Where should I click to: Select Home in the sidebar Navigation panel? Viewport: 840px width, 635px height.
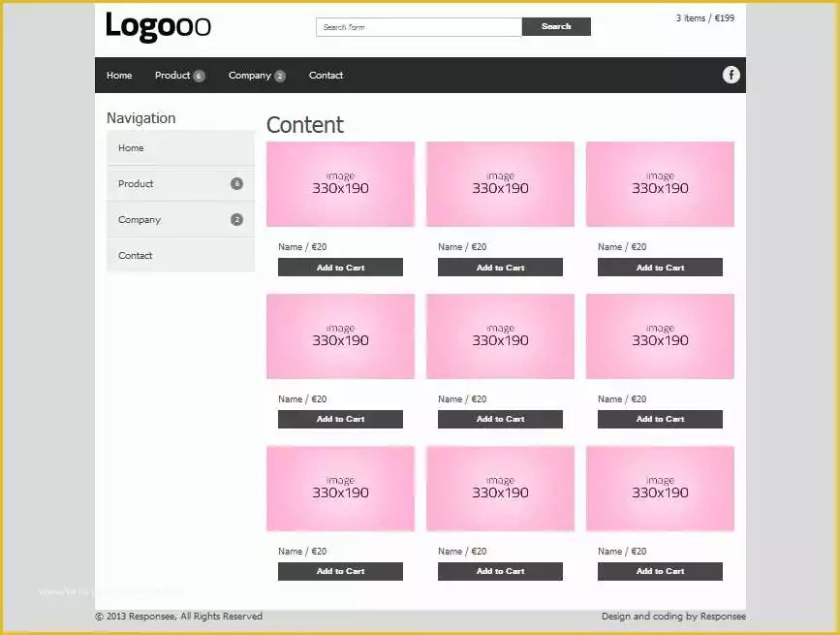[x=131, y=147]
